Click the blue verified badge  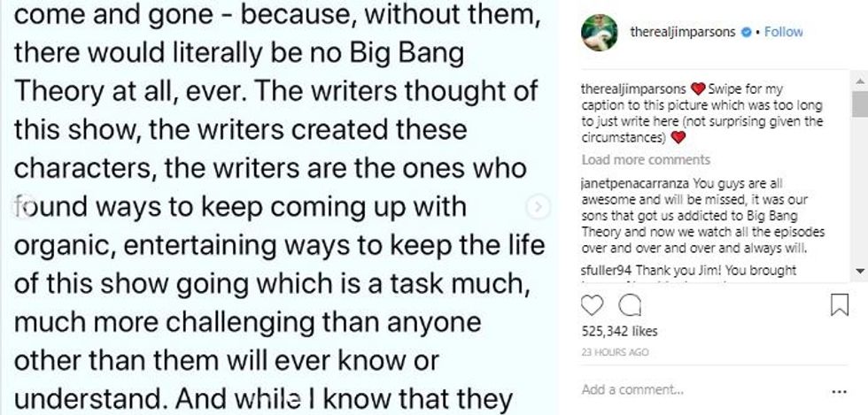tap(747, 32)
